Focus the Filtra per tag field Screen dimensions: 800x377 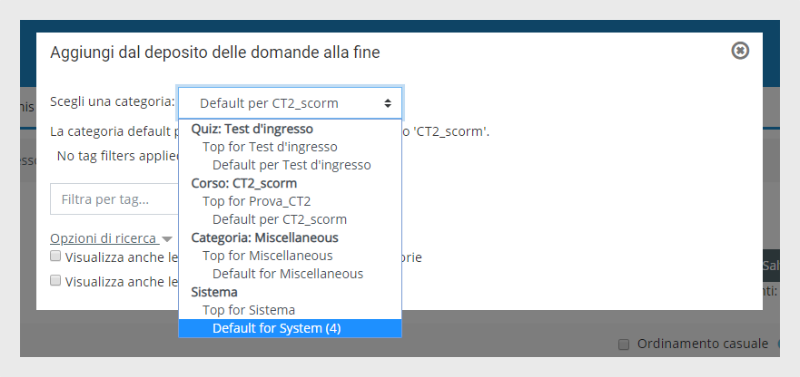tap(114, 199)
